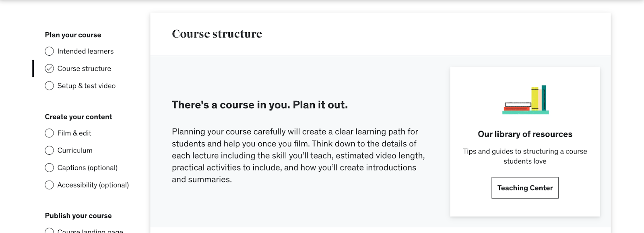Select the Intended learners step circle

(49, 51)
